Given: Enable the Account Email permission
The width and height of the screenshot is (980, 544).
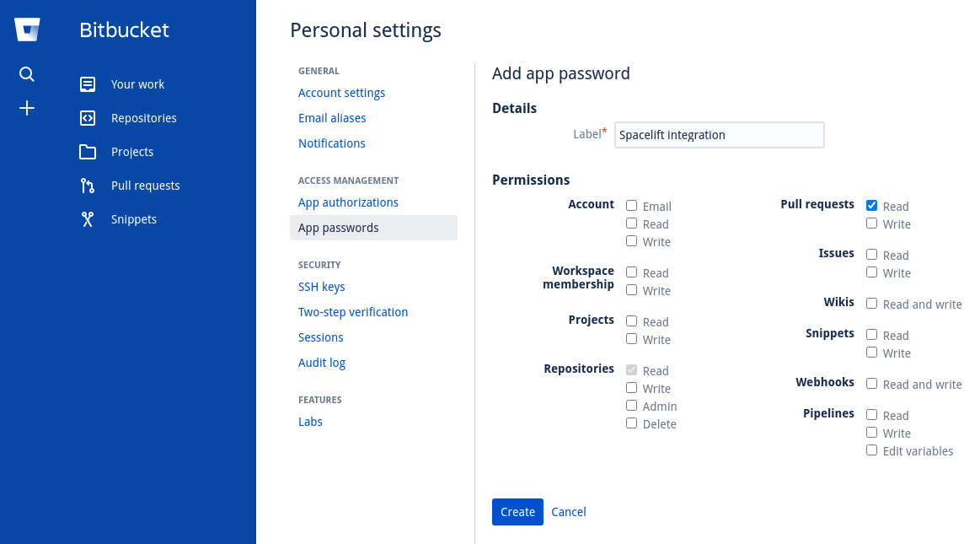Looking at the screenshot, I should click(631, 205).
